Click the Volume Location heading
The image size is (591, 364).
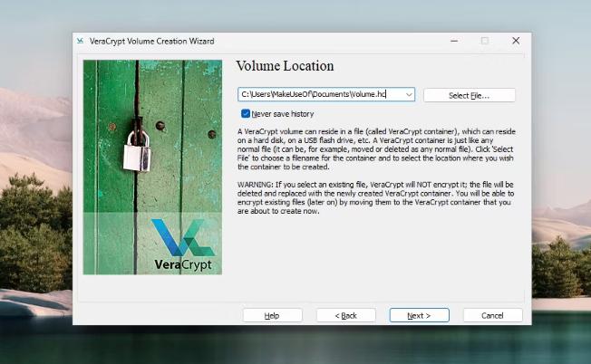point(285,66)
